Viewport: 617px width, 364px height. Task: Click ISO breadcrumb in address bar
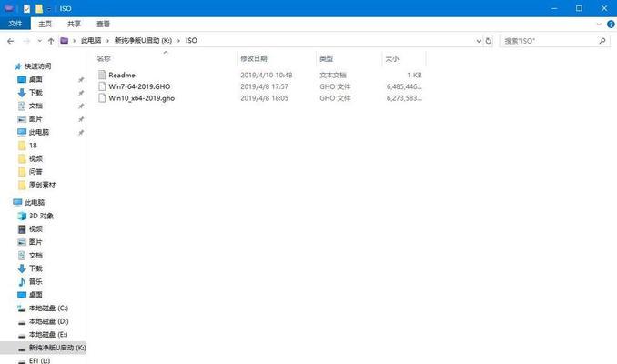[191, 41]
